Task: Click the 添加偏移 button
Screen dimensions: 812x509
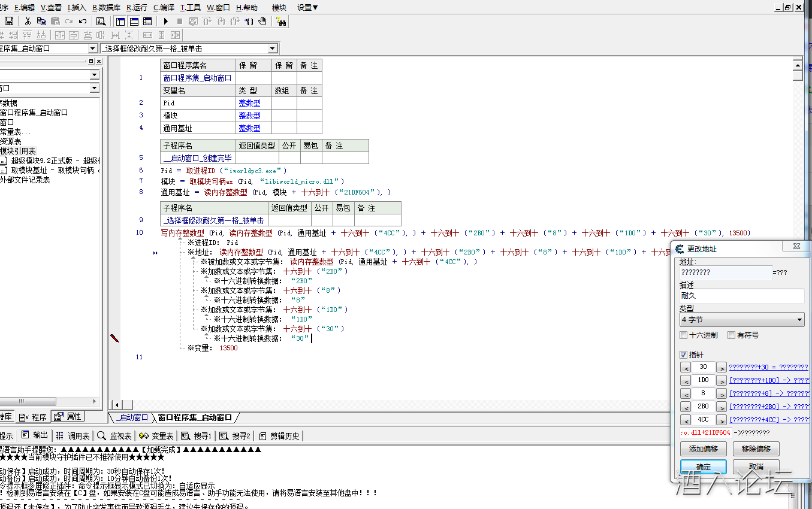Action: pyautogui.click(x=703, y=449)
